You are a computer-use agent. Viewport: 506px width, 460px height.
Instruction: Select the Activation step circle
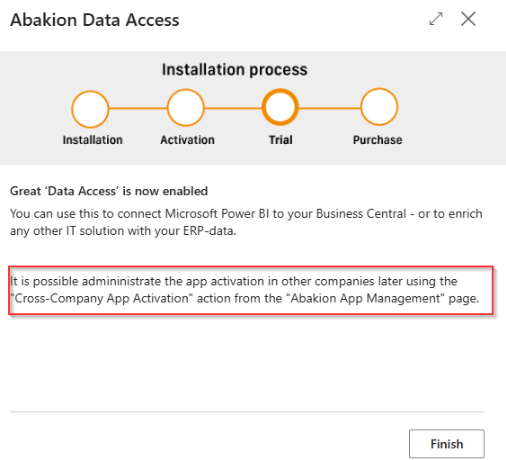tap(186, 108)
